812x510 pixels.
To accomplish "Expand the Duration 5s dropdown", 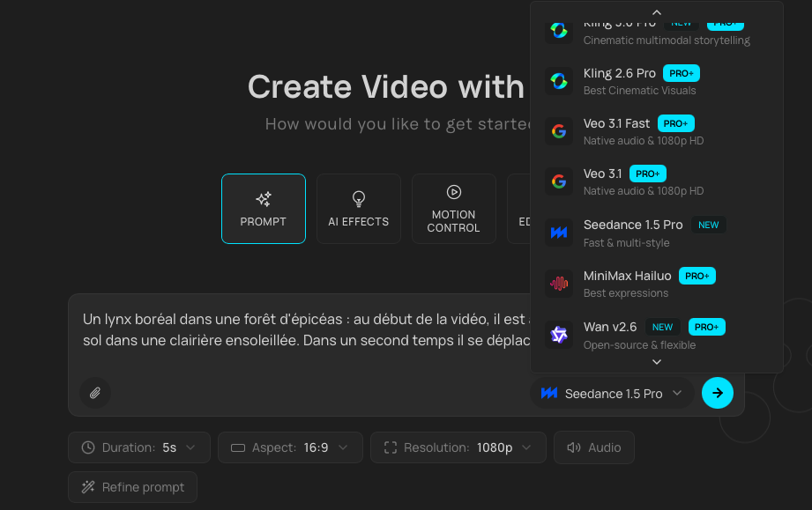I will click(x=139, y=447).
